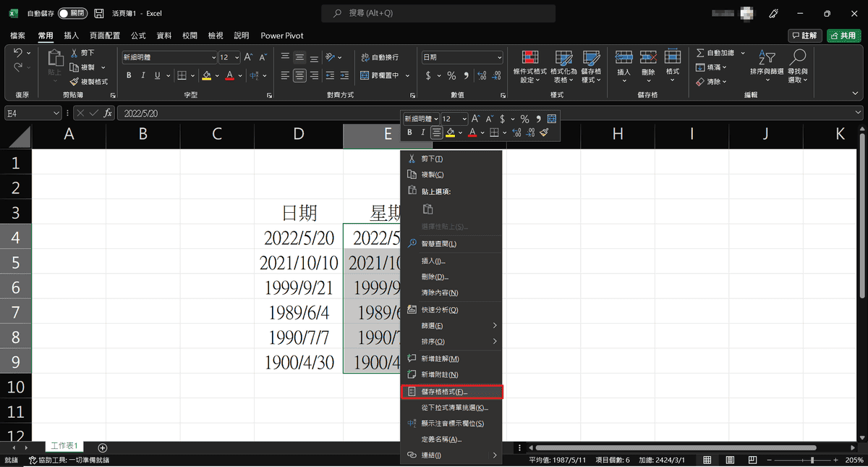Click the Name Box showing E4
The height and width of the screenshot is (467, 868).
tap(33, 113)
